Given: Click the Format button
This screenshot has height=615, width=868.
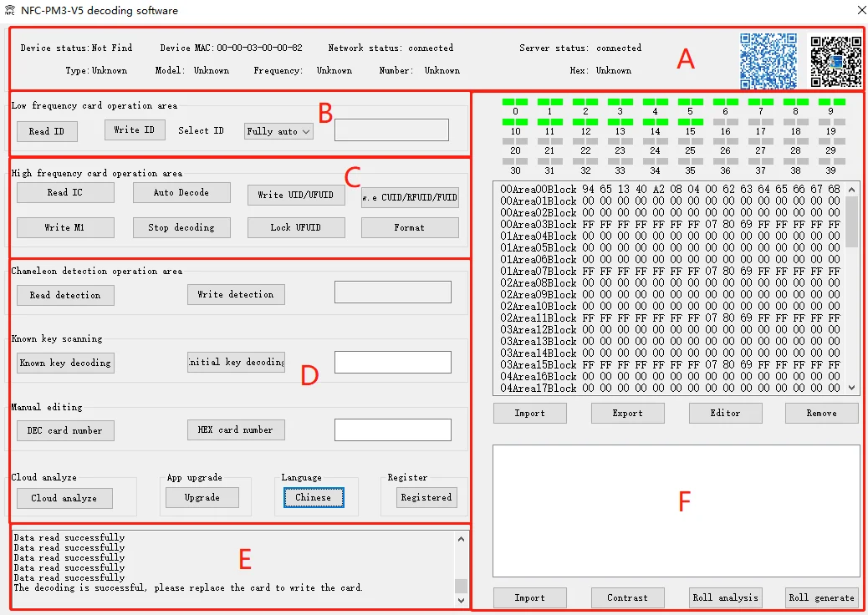Looking at the screenshot, I should (411, 227).
